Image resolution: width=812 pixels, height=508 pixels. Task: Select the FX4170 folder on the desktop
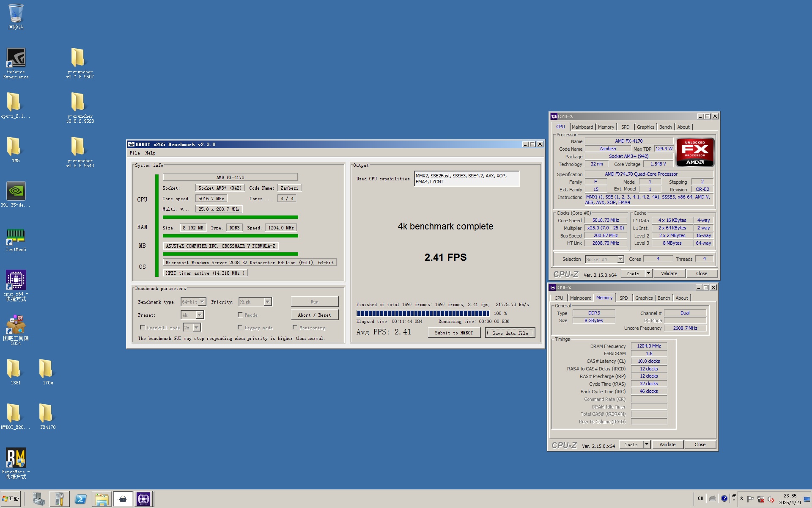click(48, 417)
